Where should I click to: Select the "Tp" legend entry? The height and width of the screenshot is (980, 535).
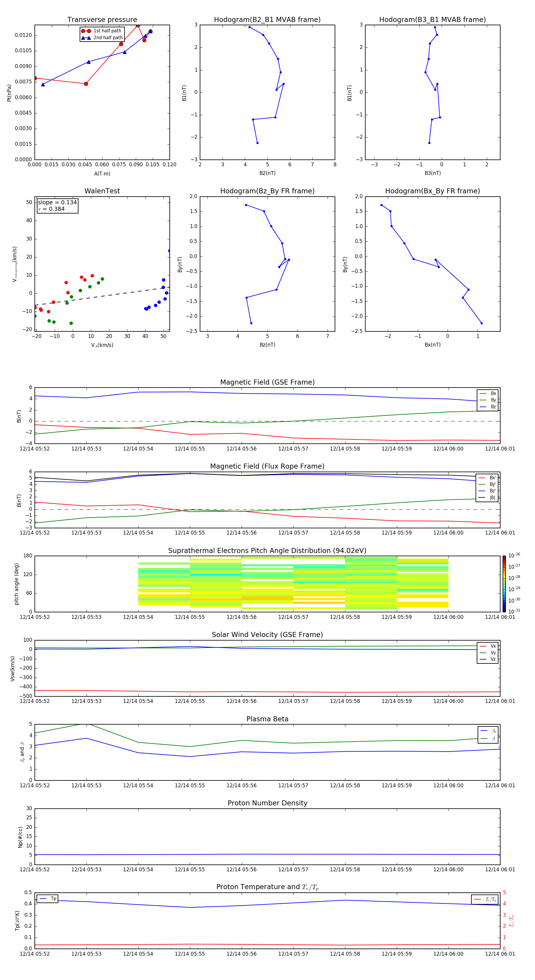(48, 899)
